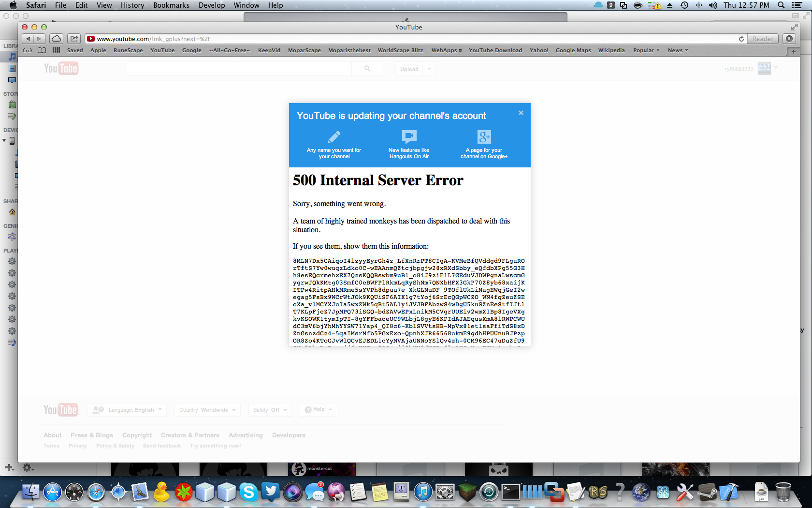Expand the Upload dropdown arrow
812x508 pixels.
pyautogui.click(x=429, y=69)
